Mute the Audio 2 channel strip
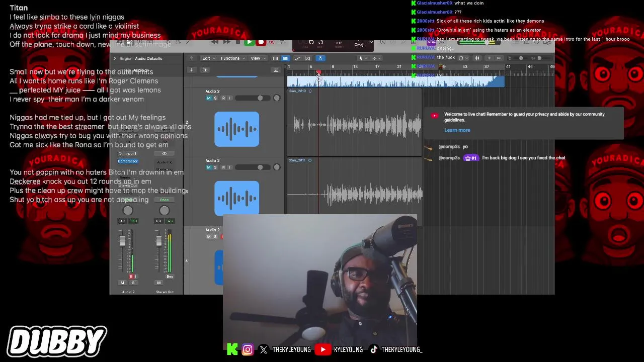Screen dimensions: 644x362 click(122, 283)
